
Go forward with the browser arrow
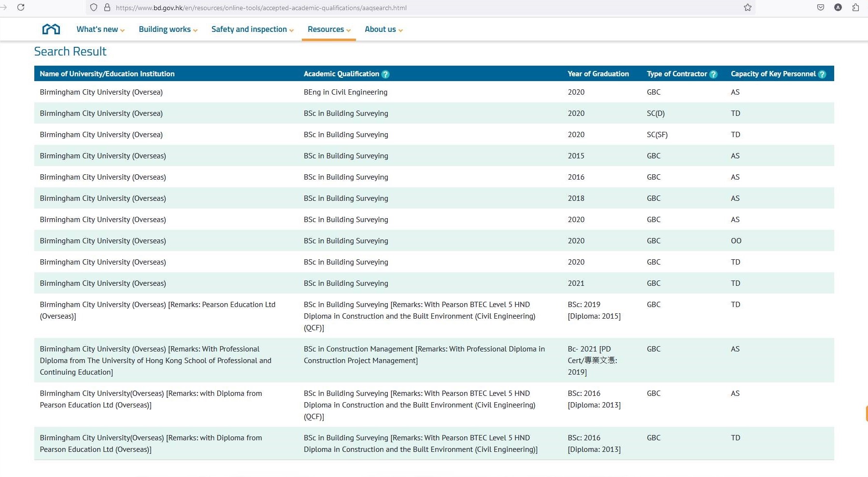(4, 7)
